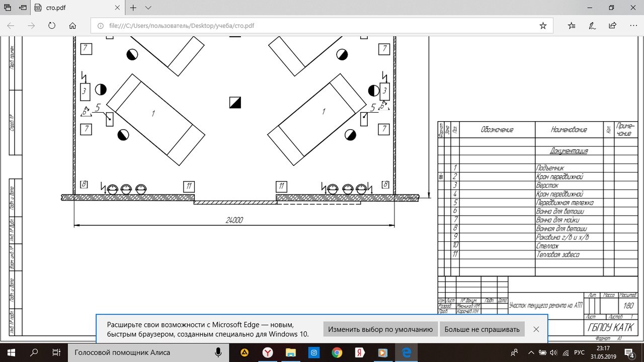Dismiss the Microsoft Edge promotion banner

point(536,329)
